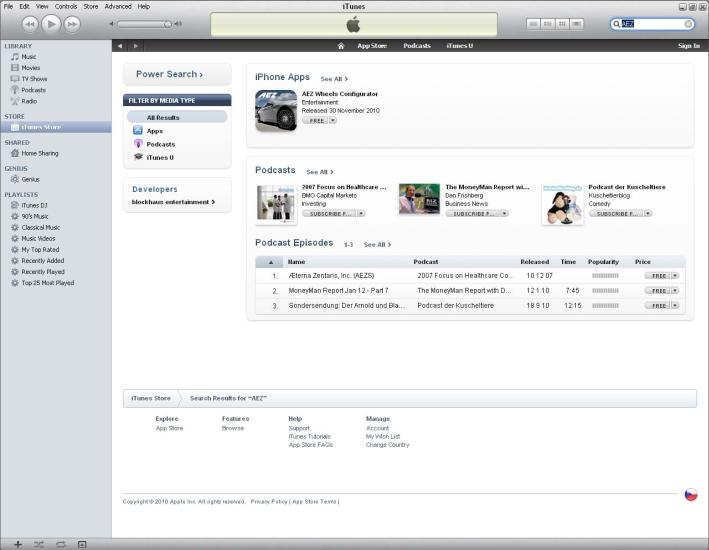The width and height of the screenshot is (709, 550).
Task: Select the Recently Added playlist
Action: pyautogui.click(x=43, y=261)
